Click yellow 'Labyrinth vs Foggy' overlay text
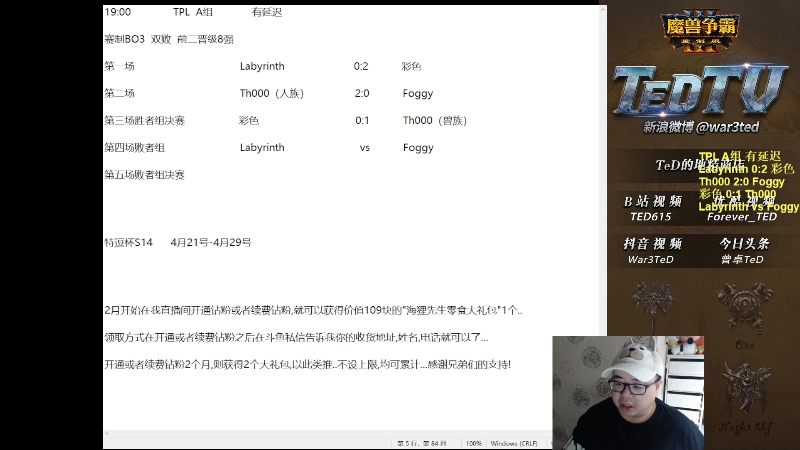 pyautogui.click(x=748, y=207)
